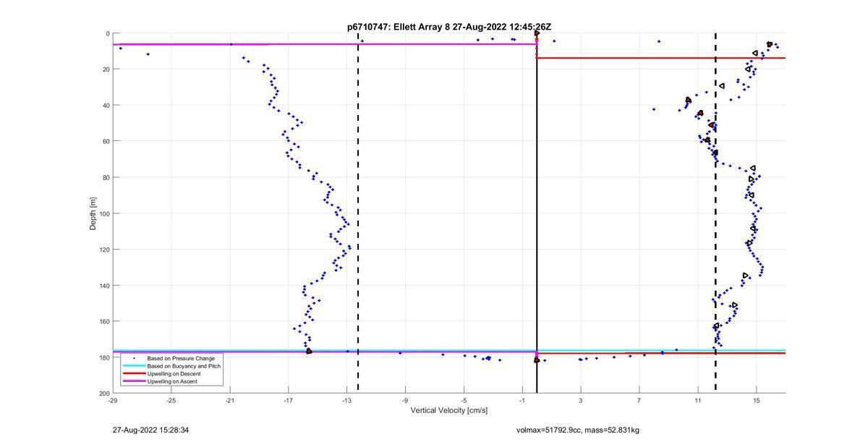
Task: Click the depth-axis tick label "20"
Action: click(x=106, y=69)
